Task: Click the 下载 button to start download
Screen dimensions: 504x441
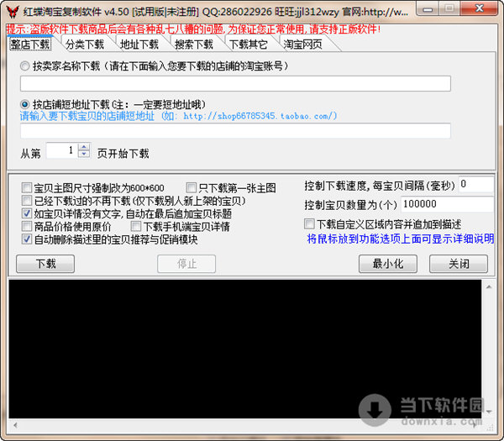Action: (45, 264)
